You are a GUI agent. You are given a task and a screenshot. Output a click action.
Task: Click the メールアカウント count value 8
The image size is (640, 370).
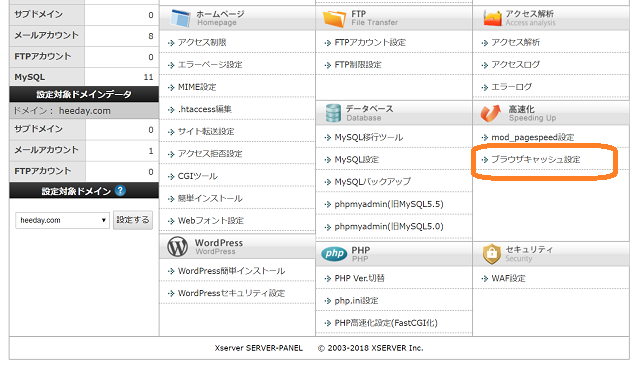[151, 36]
